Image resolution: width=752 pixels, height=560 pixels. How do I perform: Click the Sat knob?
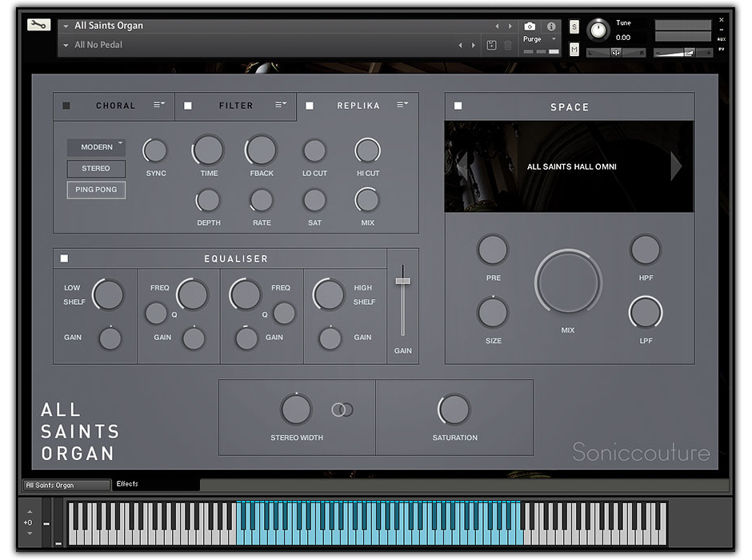(x=314, y=201)
